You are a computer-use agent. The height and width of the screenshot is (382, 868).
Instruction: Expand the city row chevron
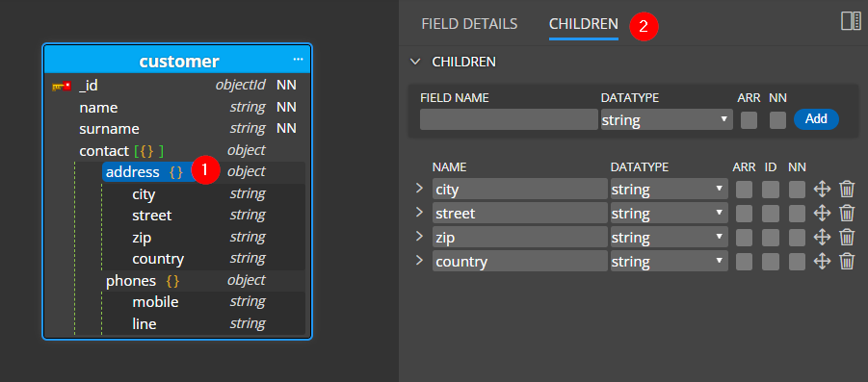[x=419, y=189]
